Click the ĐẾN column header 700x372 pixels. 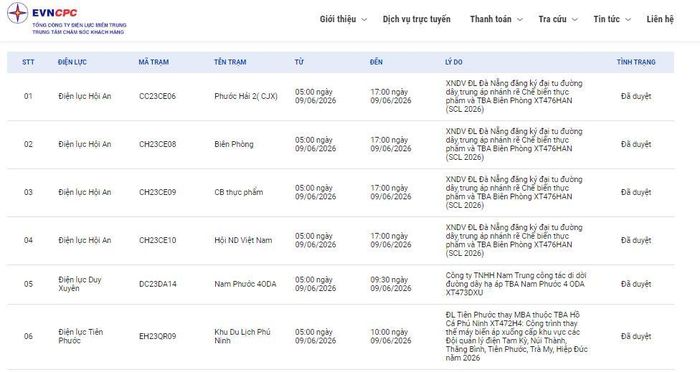(x=376, y=62)
